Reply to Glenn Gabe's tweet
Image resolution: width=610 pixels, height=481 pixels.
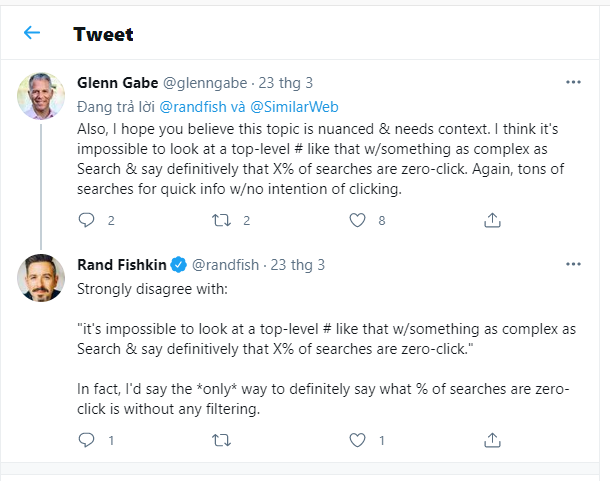pos(86,220)
